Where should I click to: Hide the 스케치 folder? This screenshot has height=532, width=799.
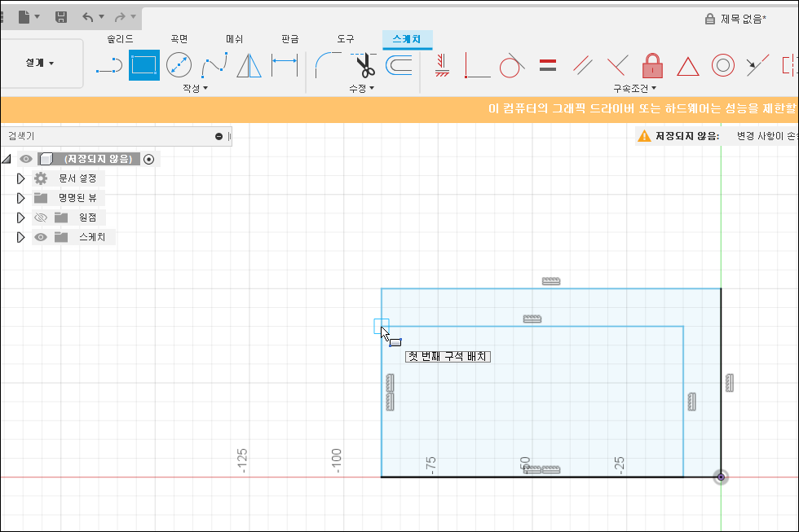coord(41,237)
